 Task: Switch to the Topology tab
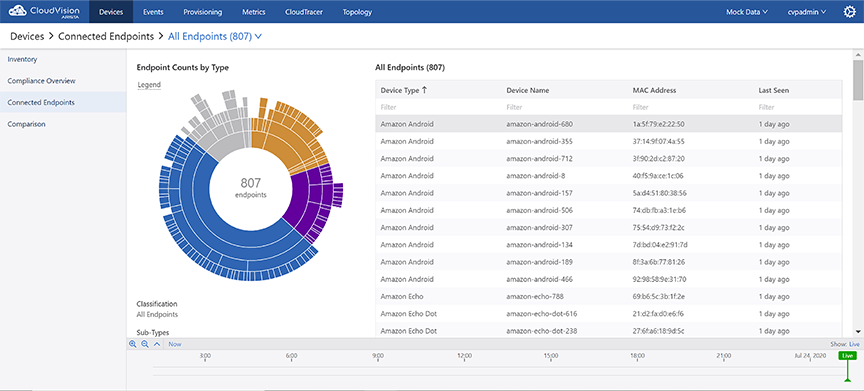(357, 12)
